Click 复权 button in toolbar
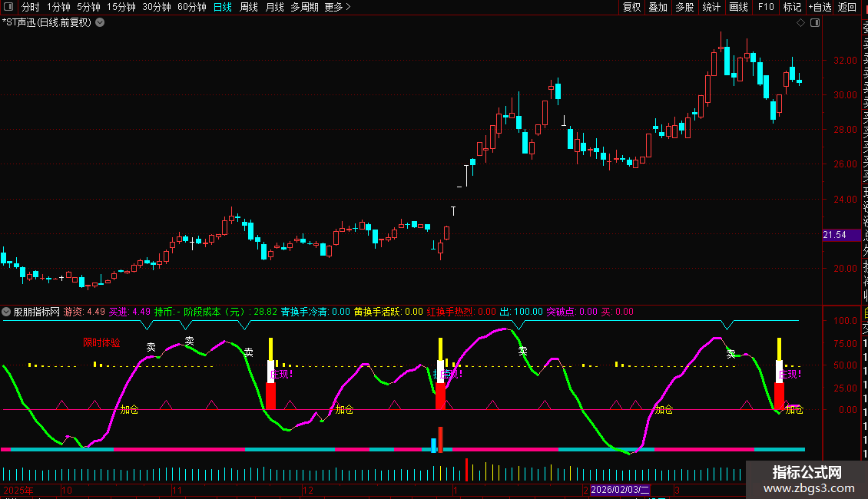Screen dimensions: 868x499 point(631,7)
